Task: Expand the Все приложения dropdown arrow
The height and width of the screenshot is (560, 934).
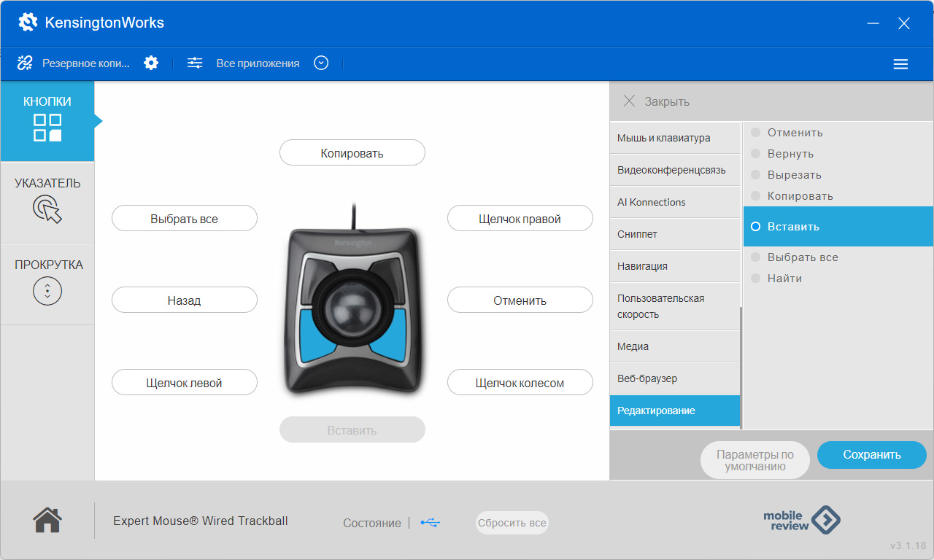Action: (x=321, y=63)
